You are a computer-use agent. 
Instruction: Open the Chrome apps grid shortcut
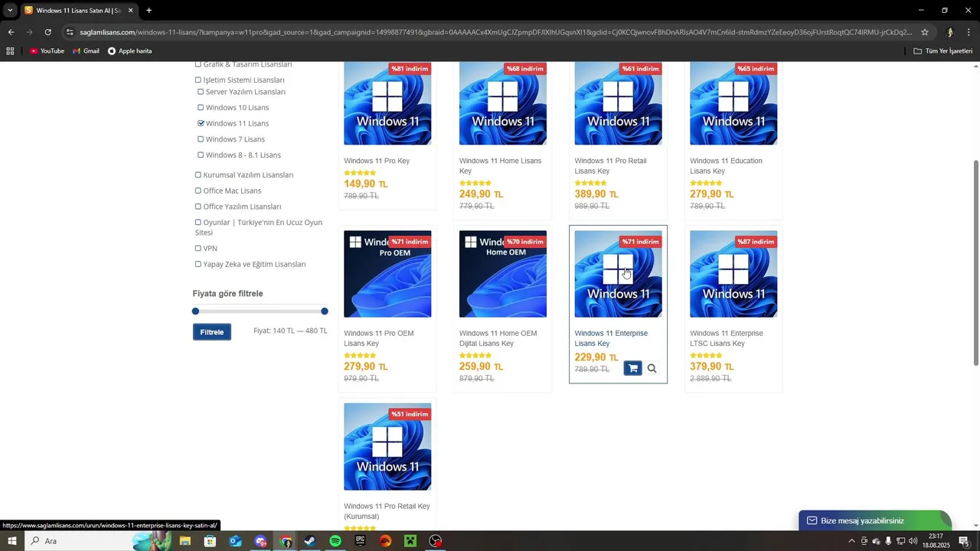(x=10, y=51)
